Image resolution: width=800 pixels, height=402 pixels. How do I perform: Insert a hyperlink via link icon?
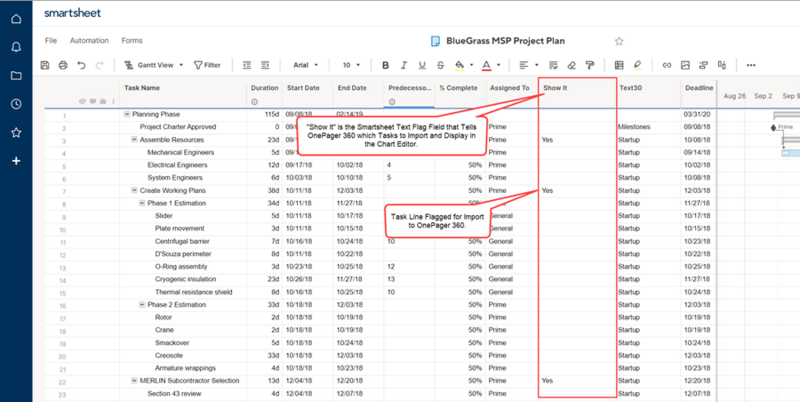pyautogui.click(x=666, y=65)
